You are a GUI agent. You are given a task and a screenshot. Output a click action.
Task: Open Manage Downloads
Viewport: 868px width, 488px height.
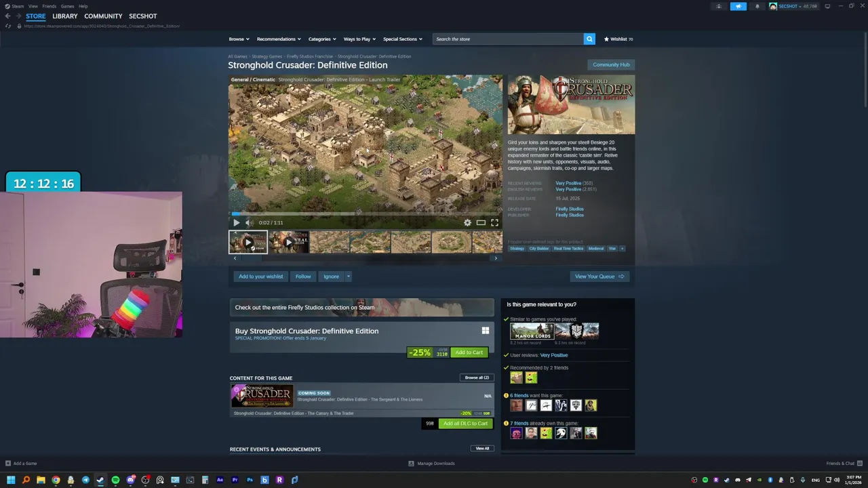[431, 464]
